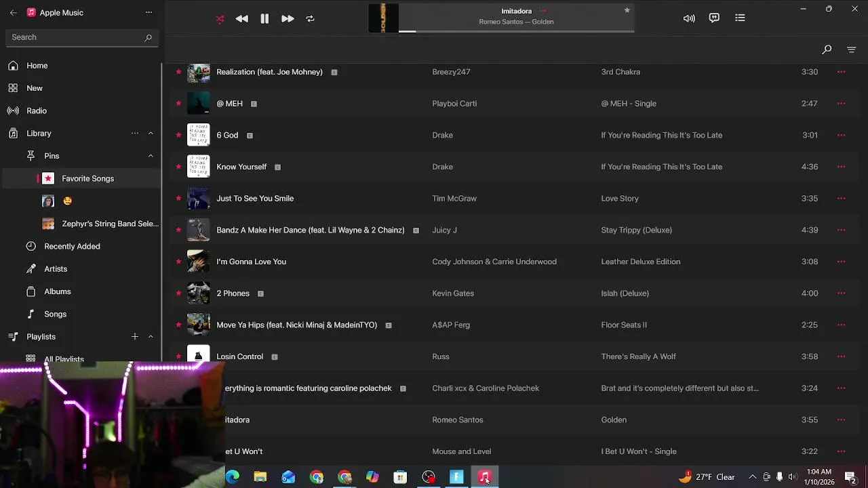Open the Apple Music title menu dots
This screenshot has width=868, height=488.
click(149, 12)
